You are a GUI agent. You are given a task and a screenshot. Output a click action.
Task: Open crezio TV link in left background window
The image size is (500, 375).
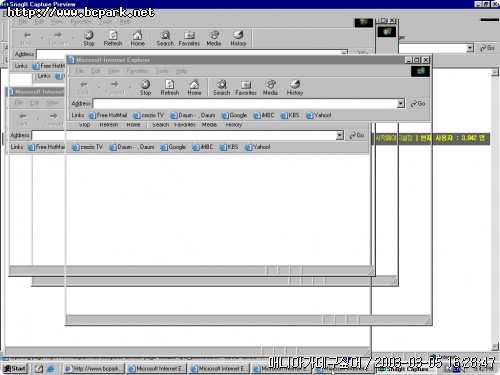88,147
